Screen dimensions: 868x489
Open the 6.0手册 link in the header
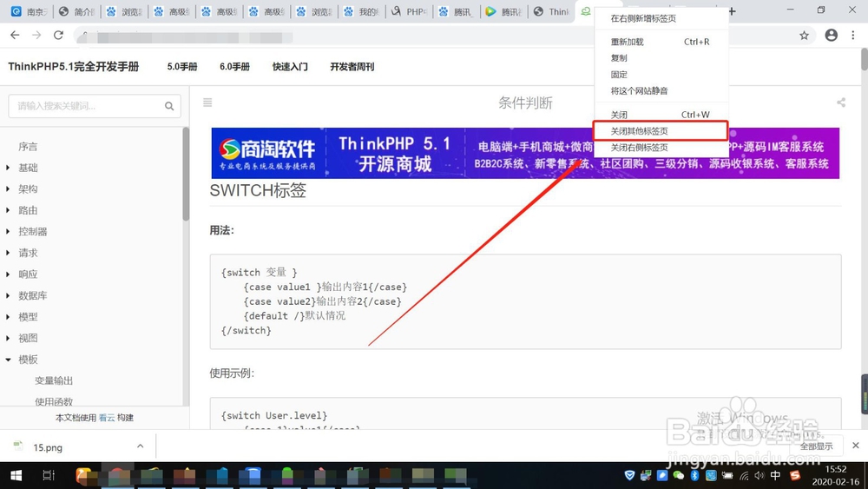[234, 67]
